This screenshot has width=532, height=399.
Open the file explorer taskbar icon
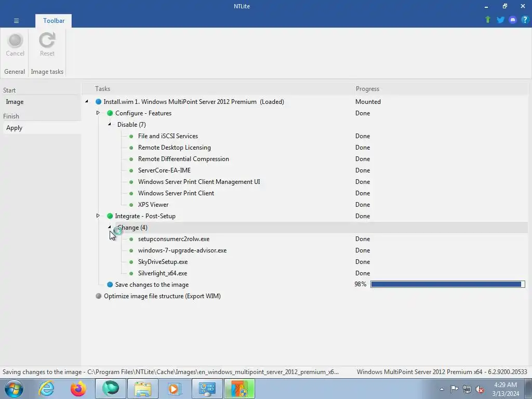(143, 389)
